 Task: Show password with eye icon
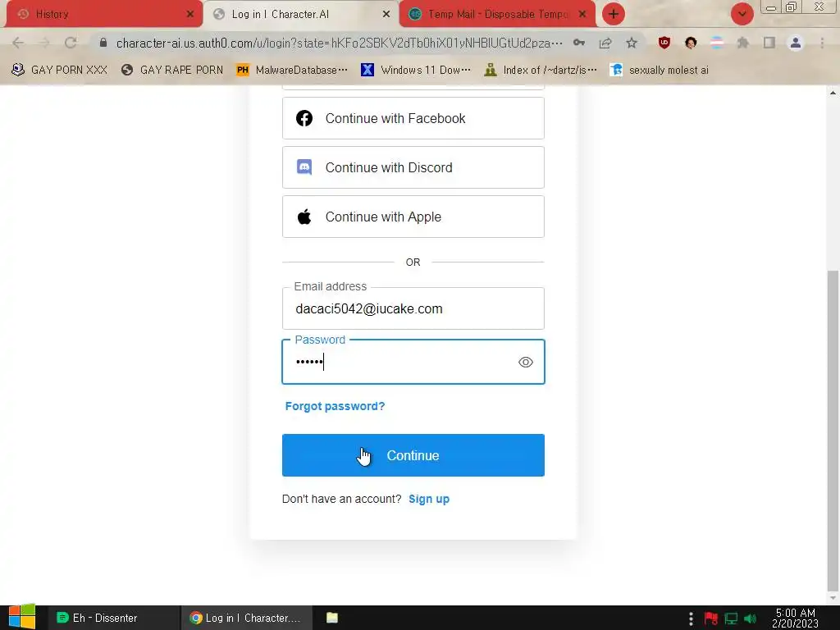pos(526,362)
